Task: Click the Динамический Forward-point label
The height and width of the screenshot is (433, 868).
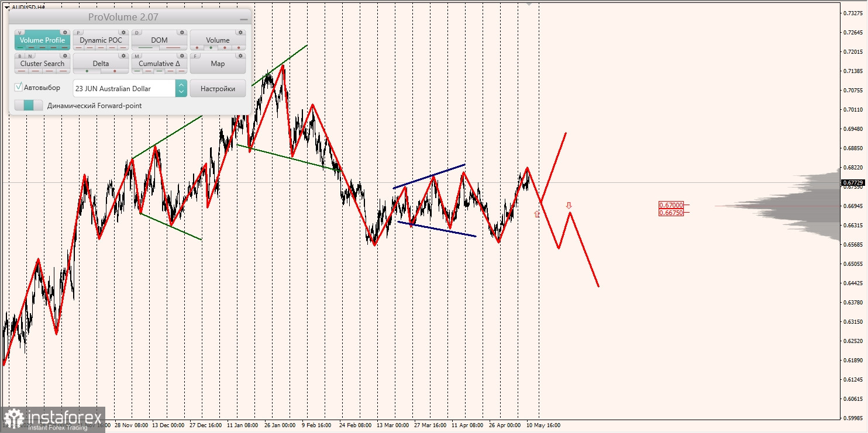Action: click(x=94, y=106)
